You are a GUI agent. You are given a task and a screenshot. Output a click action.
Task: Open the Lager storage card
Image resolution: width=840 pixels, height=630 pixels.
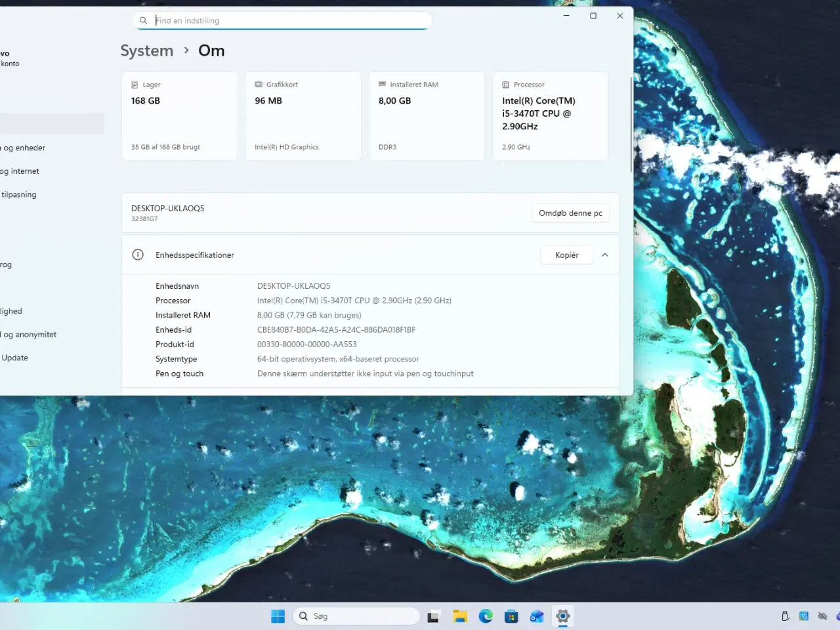point(179,115)
